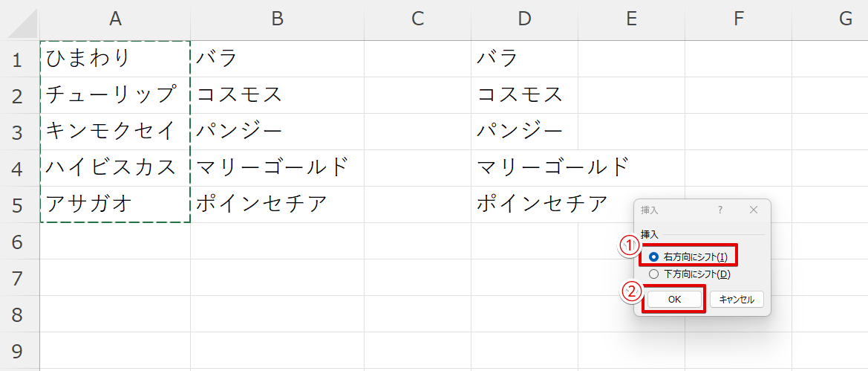Click column D cell with マリーゴールド
The height and width of the screenshot is (371, 868).
pyautogui.click(x=524, y=168)
